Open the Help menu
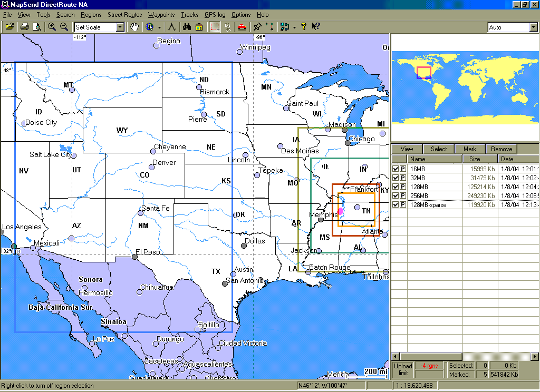 click(x=263, y=15)
